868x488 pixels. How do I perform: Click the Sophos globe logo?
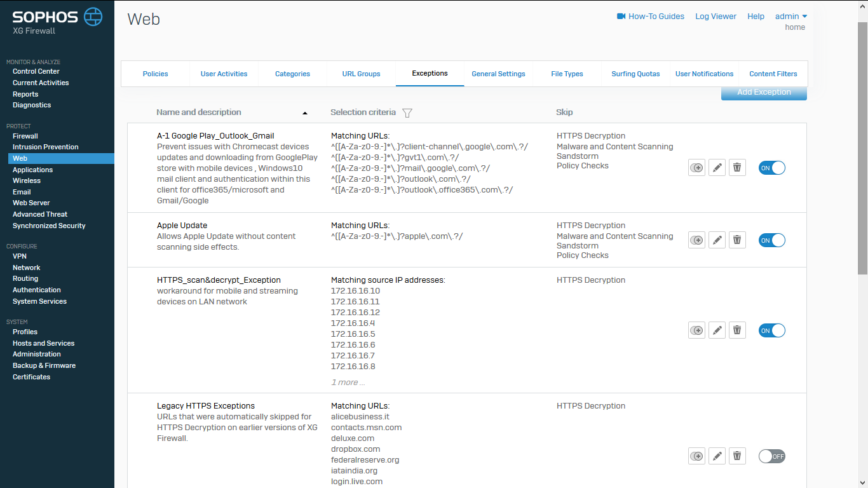click(93, 17)
